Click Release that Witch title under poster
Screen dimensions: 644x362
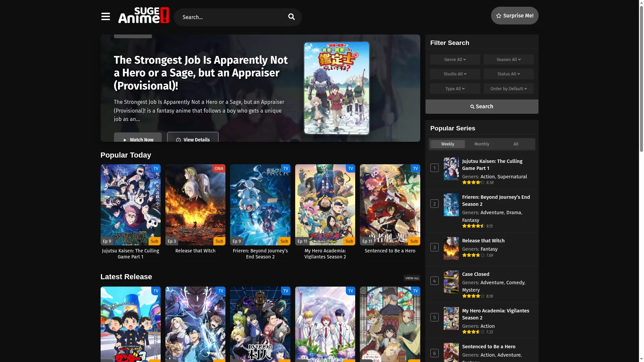[195, 251]
